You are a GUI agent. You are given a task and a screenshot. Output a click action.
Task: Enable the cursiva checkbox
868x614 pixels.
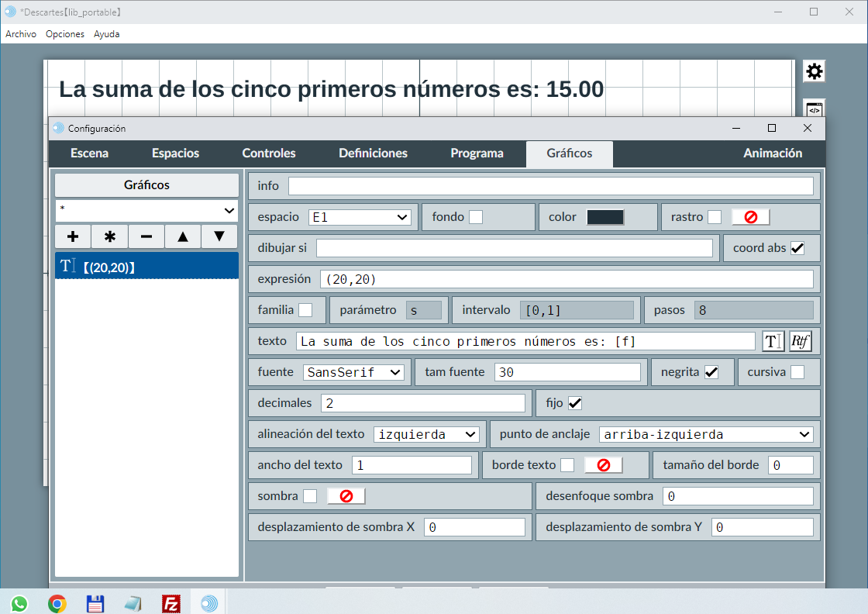pos(797,372)
